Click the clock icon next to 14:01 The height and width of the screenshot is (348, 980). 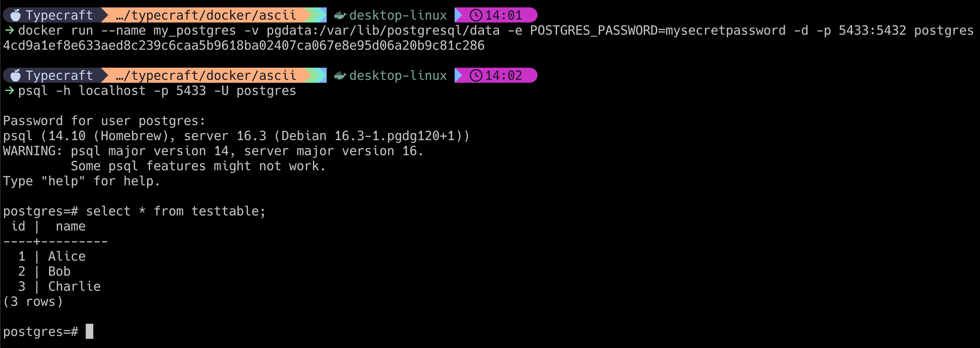[476, 15]
